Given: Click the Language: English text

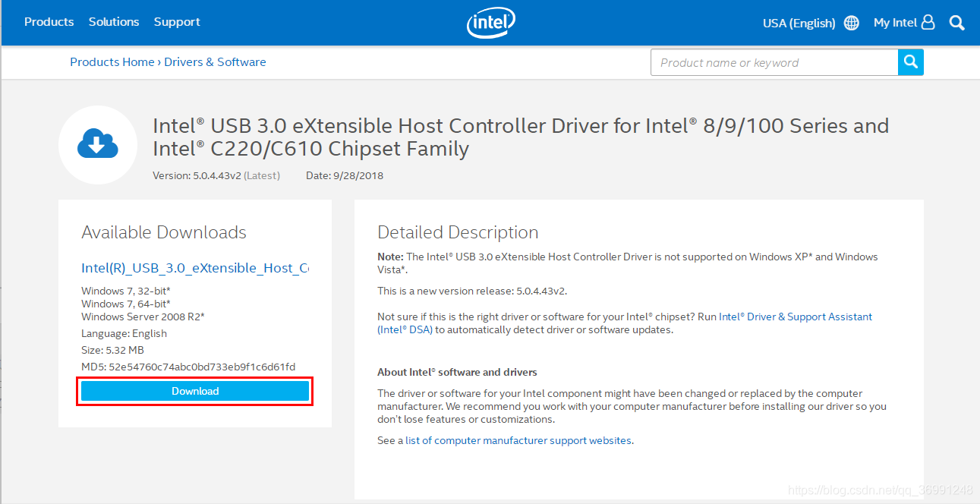Looking at the screenshot, I should tap(124, 333).
